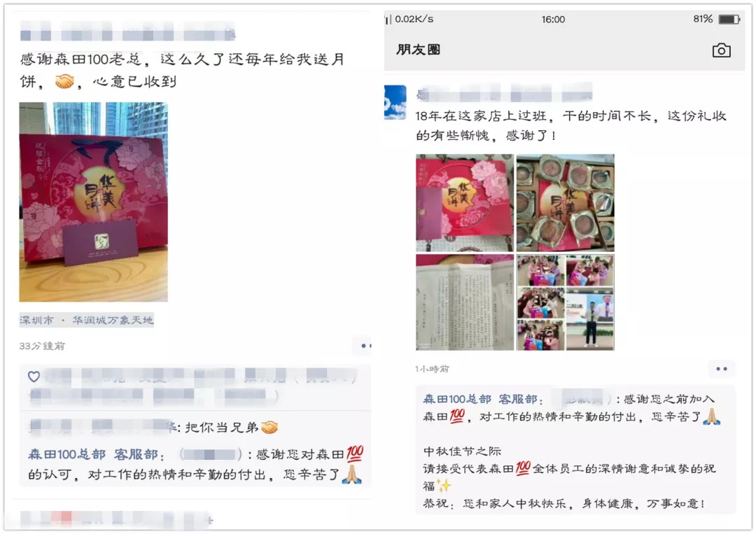756x534 pixels.
Task: Tap 森田100总部 客服部 name in right comment
Action: point(482,399)
